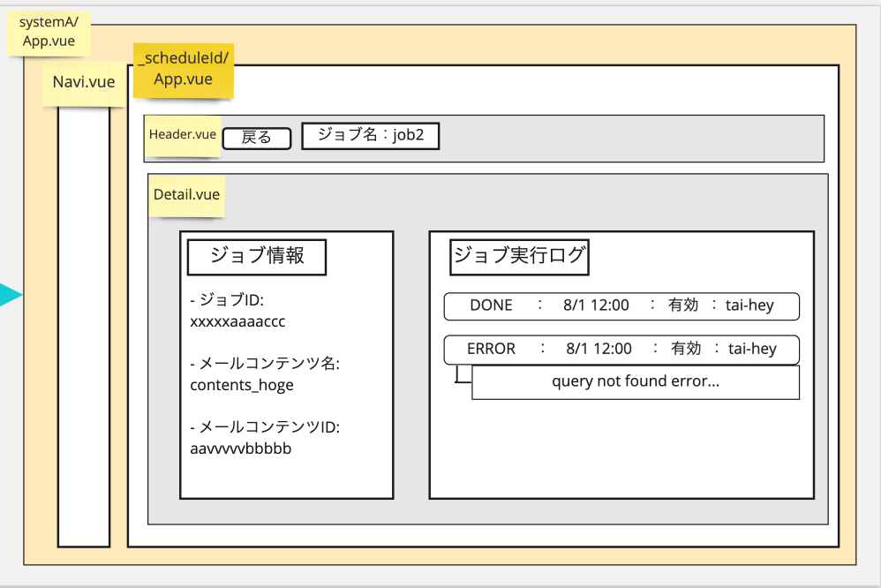
Task: Select the contents_hoge mail content name
Action: (x=242, y=385)
